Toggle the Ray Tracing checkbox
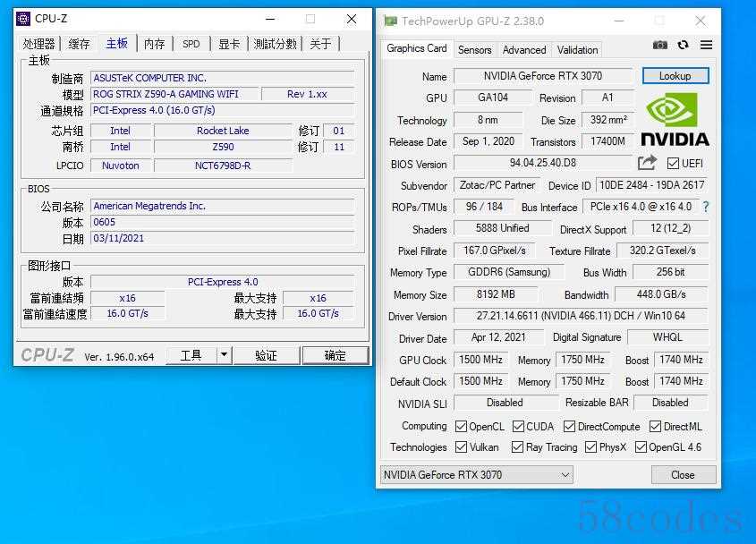The image size is (756, 544). 517,447
